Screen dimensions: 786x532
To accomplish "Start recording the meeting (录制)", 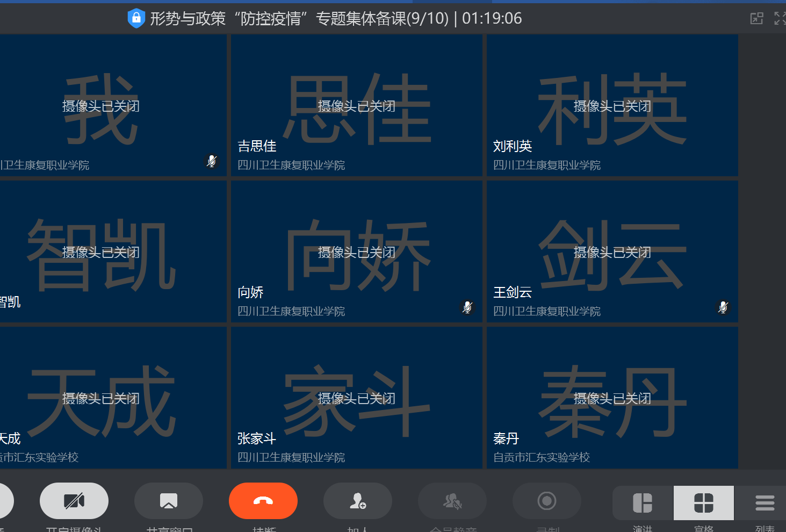I will (547, 501).
